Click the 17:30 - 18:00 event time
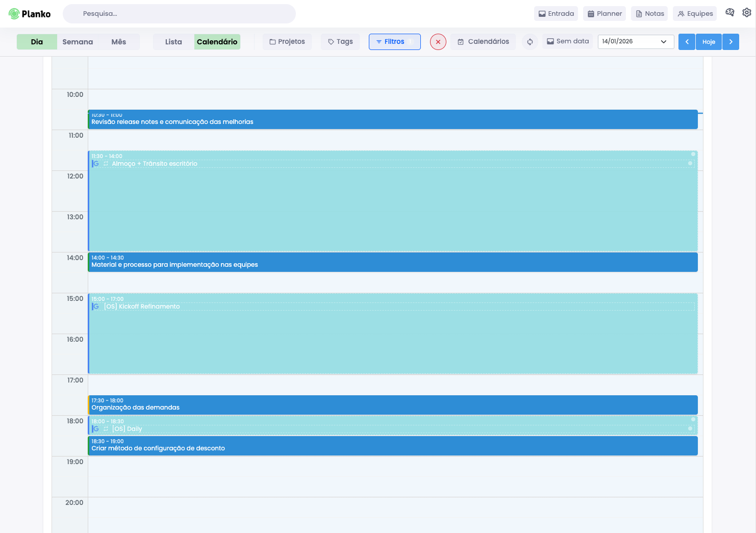 (107, 400)
